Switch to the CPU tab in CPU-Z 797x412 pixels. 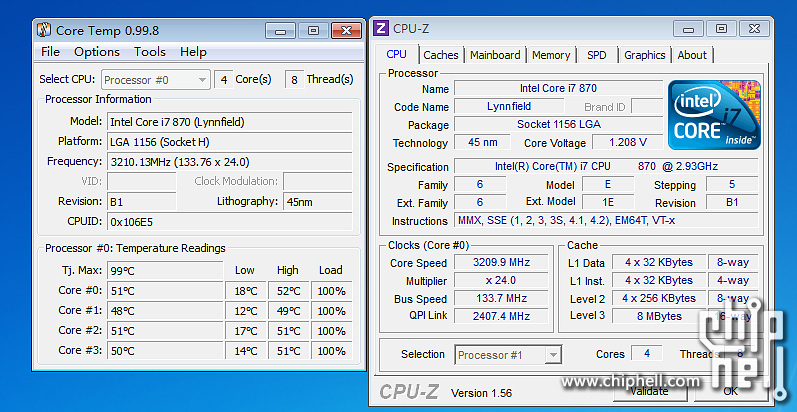tap(396, 54)
